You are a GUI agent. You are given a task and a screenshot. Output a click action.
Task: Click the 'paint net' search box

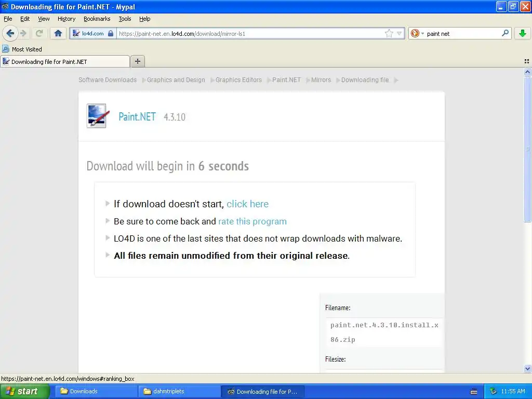[463, 33]
